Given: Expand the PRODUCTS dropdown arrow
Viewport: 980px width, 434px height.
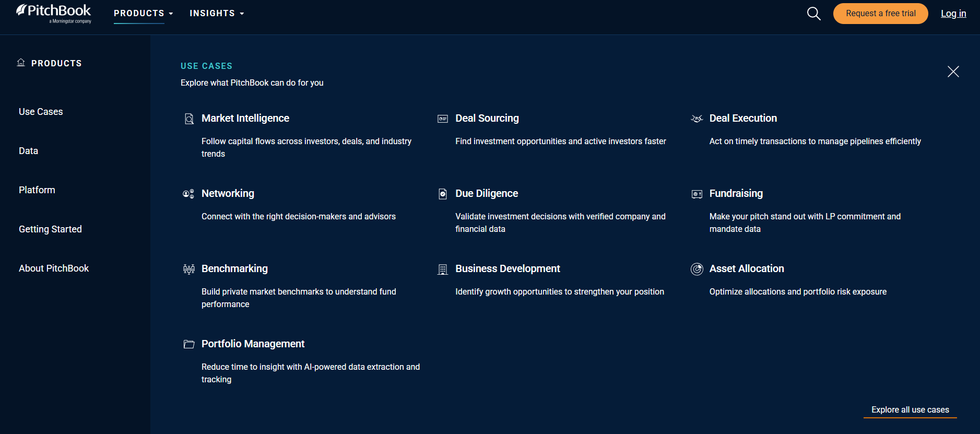Looking at the screenshot, I should [171, 14].
